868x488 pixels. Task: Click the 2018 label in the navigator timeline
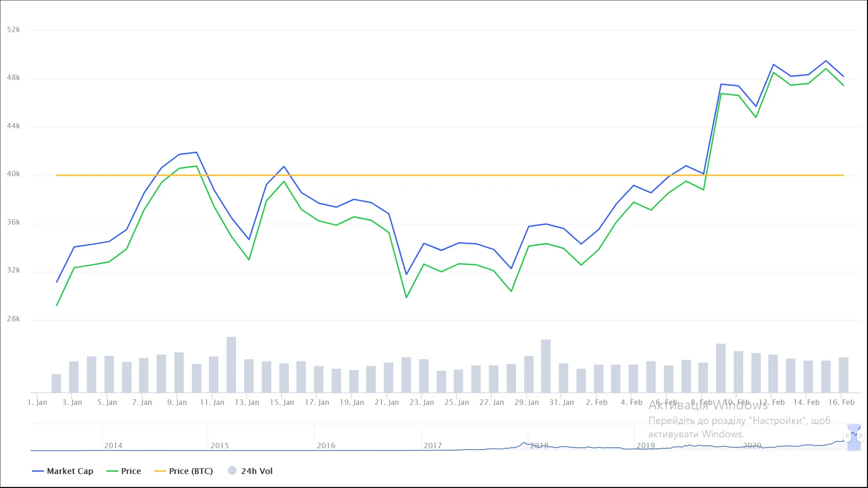pos(539,446)
